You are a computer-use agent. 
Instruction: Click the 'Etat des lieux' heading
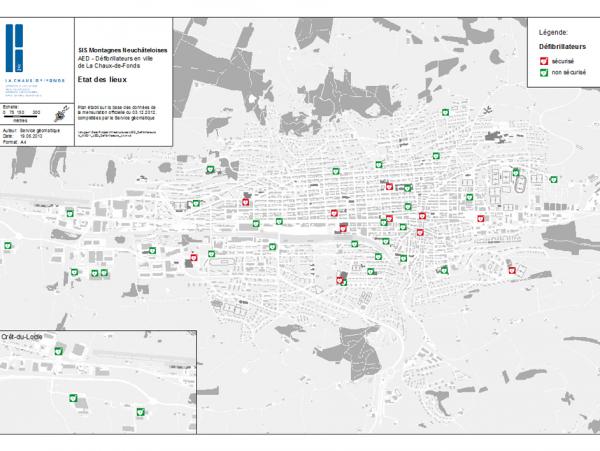tap(98, 79)
